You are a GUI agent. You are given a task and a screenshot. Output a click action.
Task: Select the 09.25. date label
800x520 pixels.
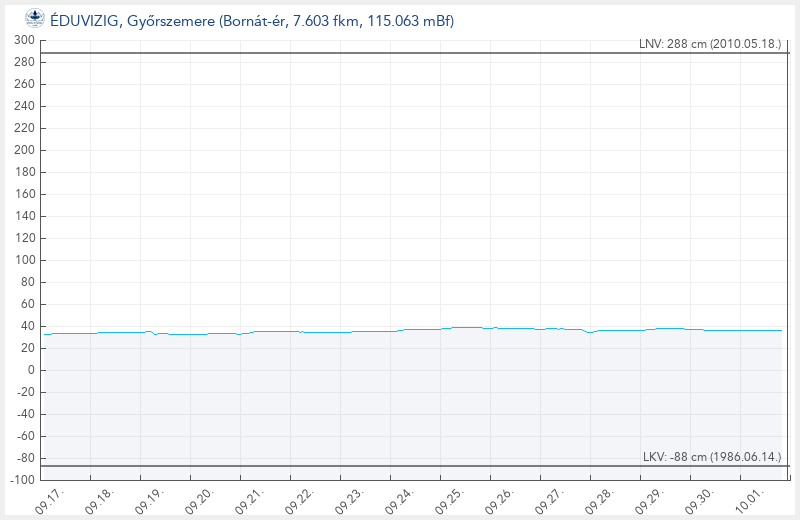pos(450,500)
